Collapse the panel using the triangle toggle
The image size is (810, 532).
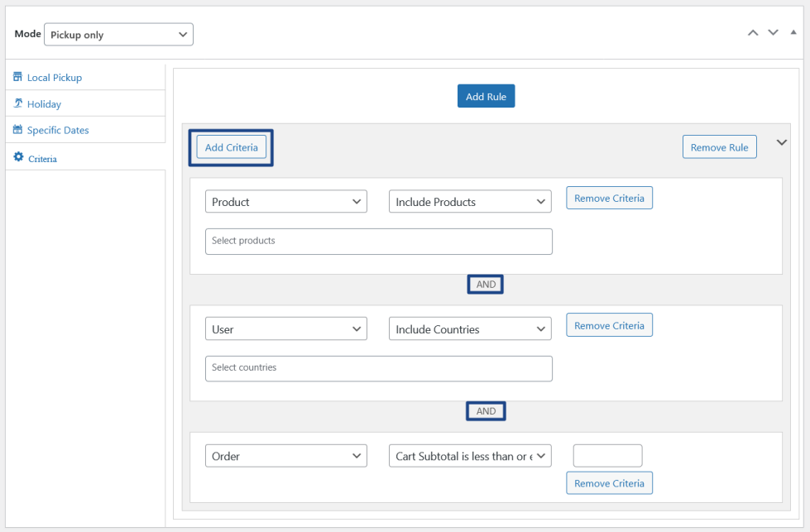[793, 32]
